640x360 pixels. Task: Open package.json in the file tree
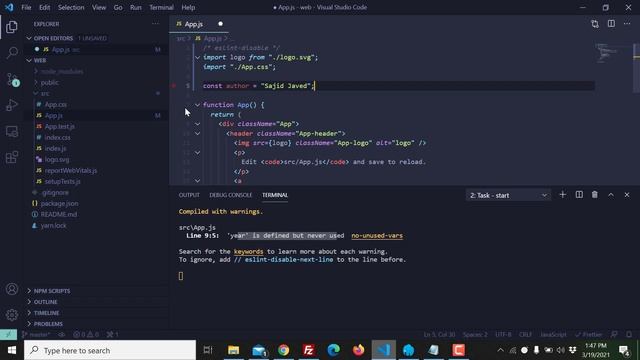click(x=59, y=203)
